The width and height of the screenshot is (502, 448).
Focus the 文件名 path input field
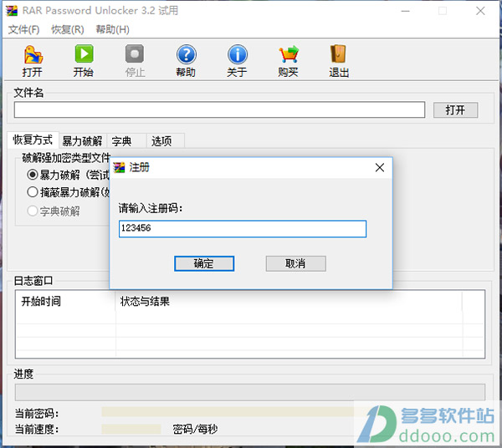tap(219, 109)
